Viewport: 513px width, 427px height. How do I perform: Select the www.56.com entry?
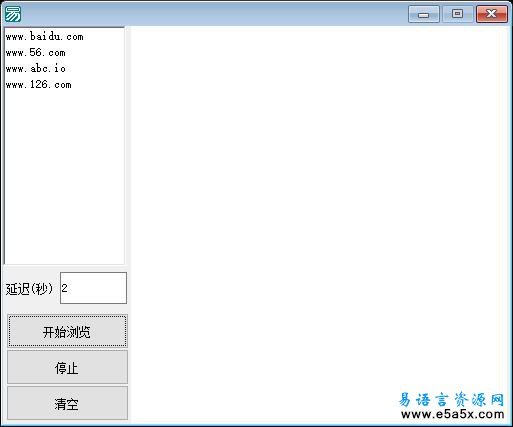[x=35, y=52]
